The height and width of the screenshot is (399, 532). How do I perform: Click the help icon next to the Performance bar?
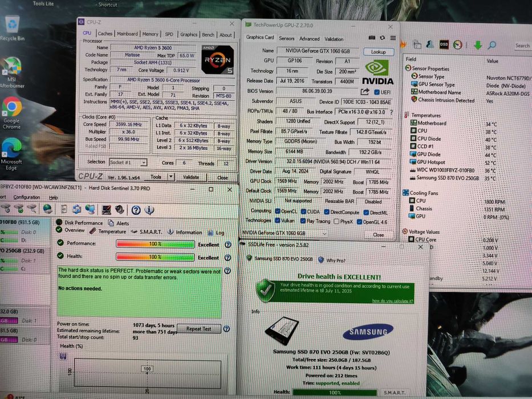[228, 245]
